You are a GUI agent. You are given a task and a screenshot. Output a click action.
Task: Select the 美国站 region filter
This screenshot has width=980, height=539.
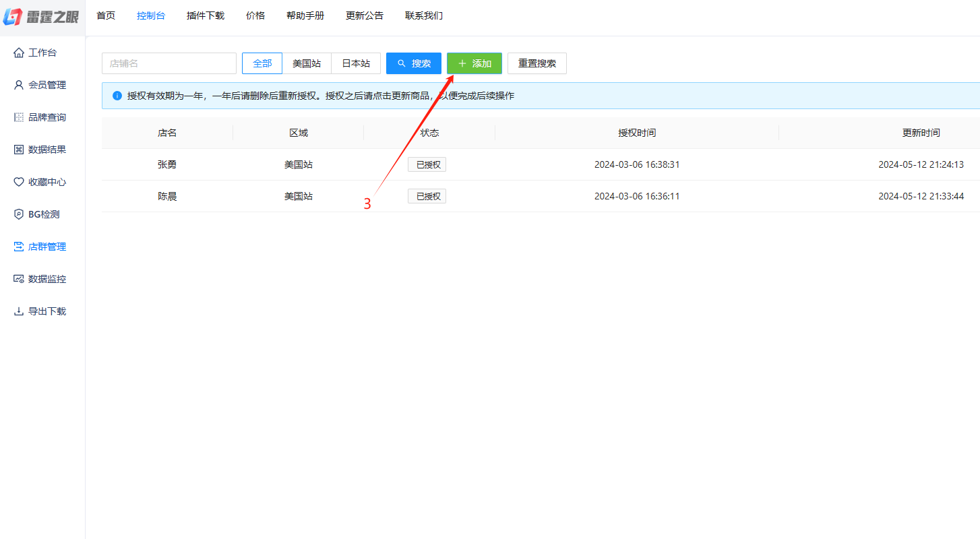pos(307,63)
